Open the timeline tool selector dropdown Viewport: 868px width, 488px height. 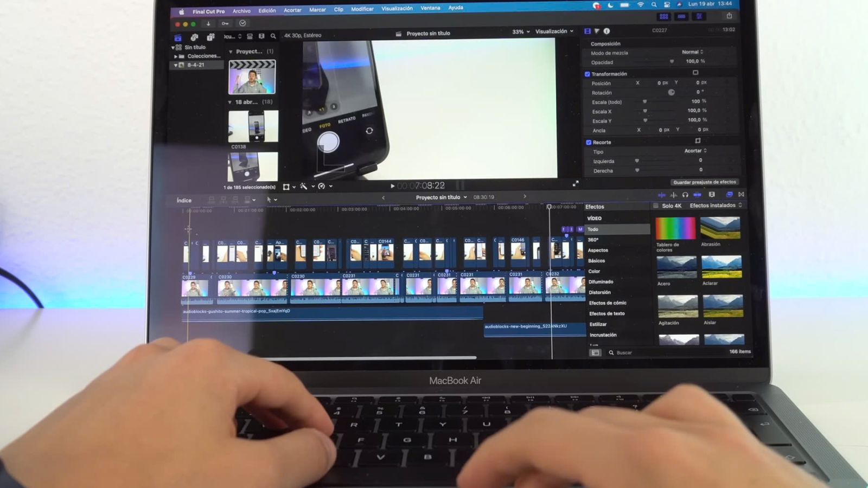coord(272,200)
